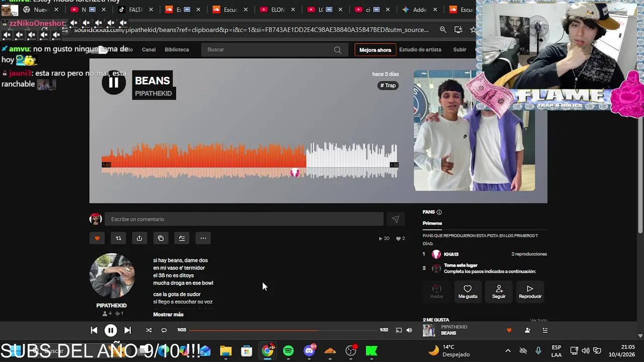
Task: Open the green Kick app in taskbar
Action: [x=372, y=351]
